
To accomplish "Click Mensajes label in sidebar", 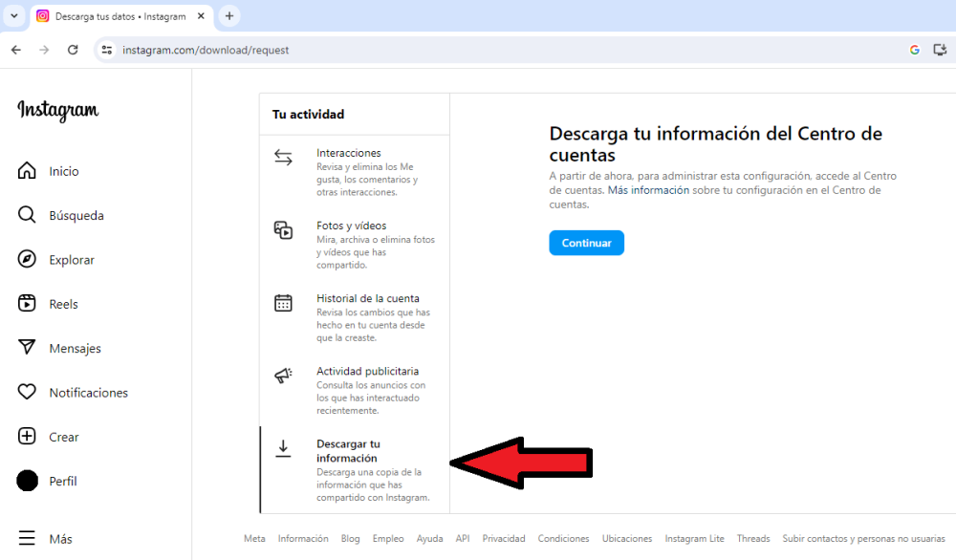I will click(x=75, y=349).
